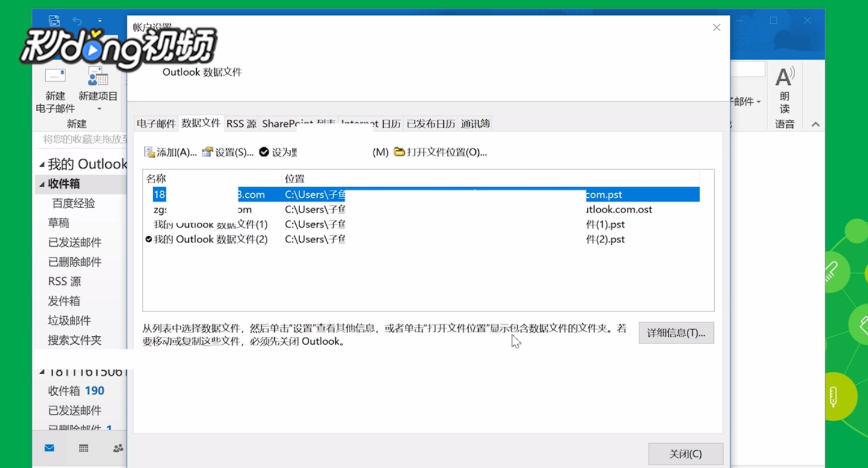Open the dropdown arrow under 新建项目
This screenshot has width=868, height=468.
(99, 109)
